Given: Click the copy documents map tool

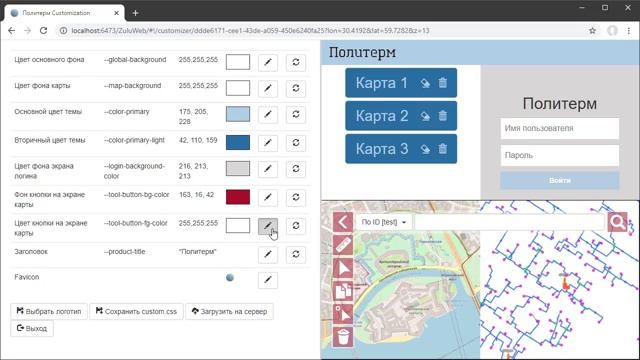Looking at the screenshot, I should tap(343, 291).
